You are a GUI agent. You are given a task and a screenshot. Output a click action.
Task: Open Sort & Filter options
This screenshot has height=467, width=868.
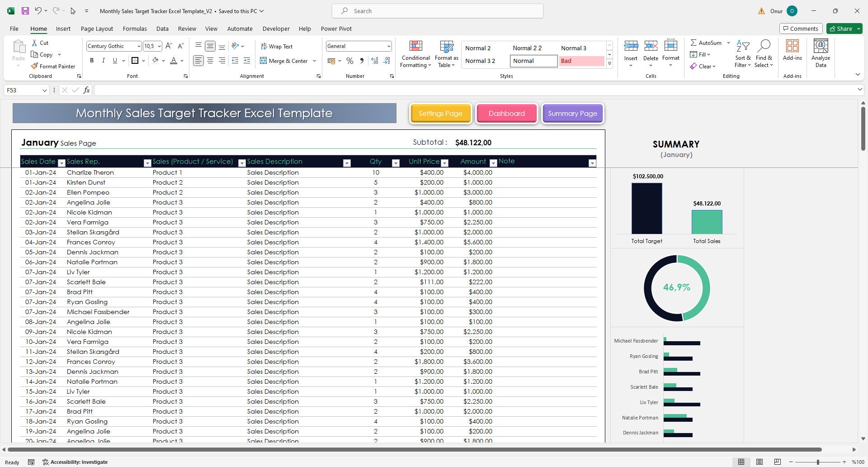tap(743, 53)
